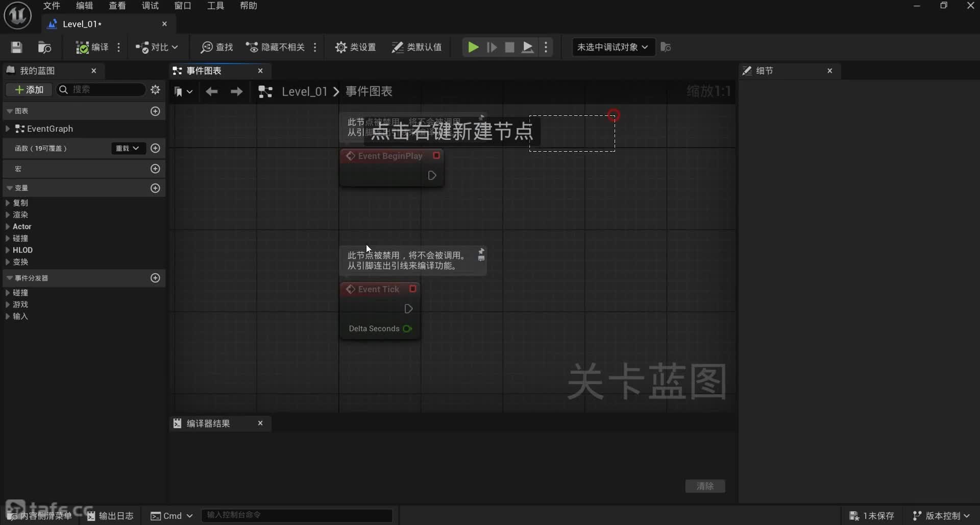Viewport: 980px width, 525px height.
Task: Click the 添加 add button
Action: coord(29,90)
